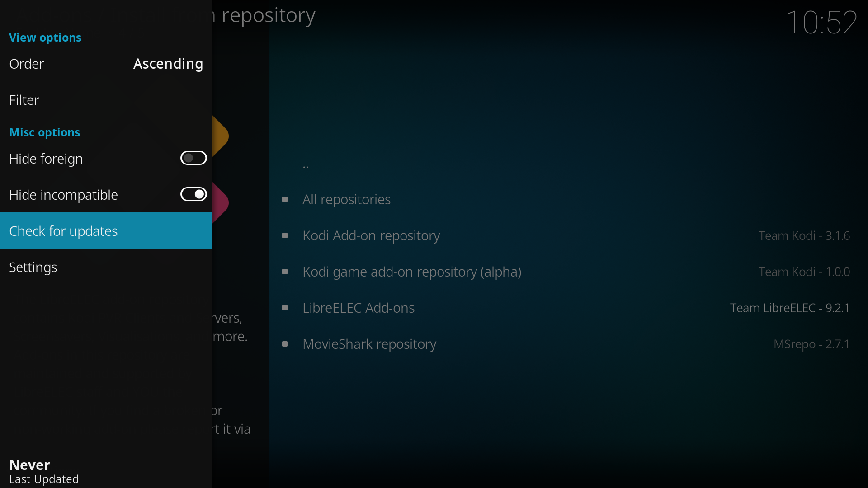Open LibreELEC Add-ons repository
Viewport: 868px width, 488px height.
coord(359,308)
